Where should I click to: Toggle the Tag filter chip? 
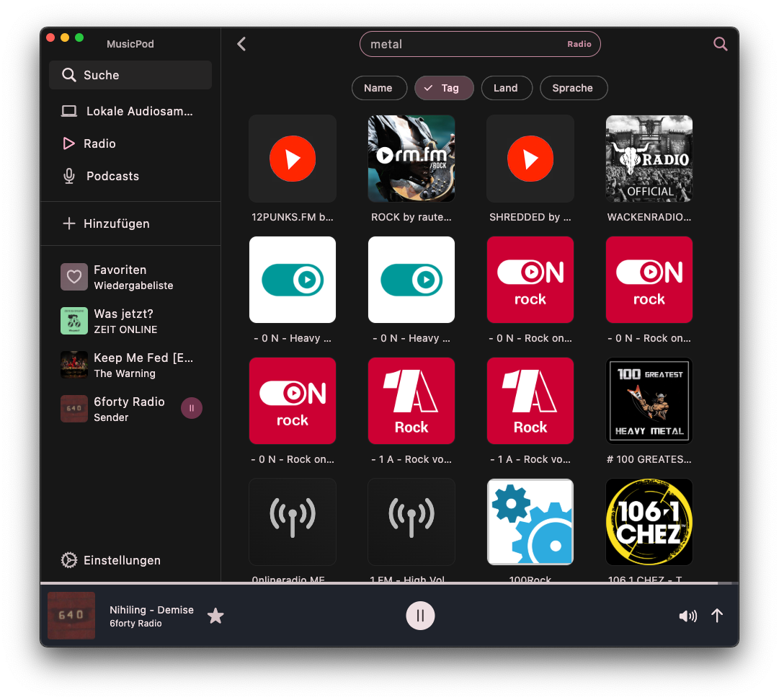(444, 88)
